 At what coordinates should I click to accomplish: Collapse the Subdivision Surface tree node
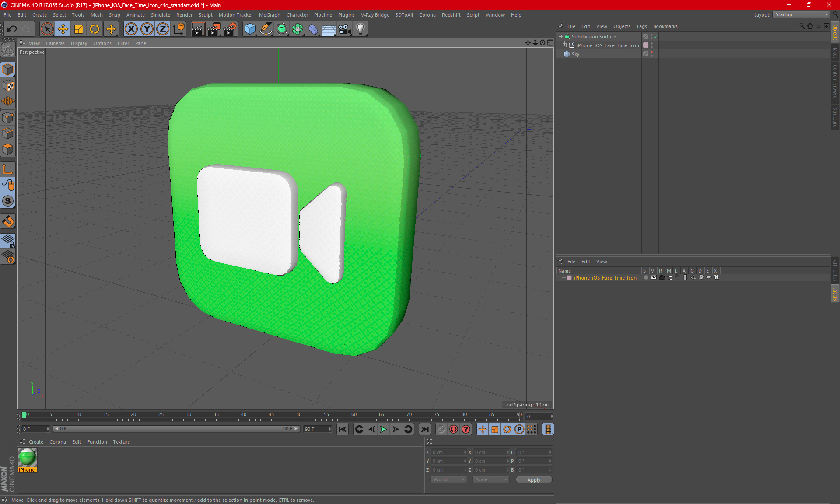click(560, 37)
